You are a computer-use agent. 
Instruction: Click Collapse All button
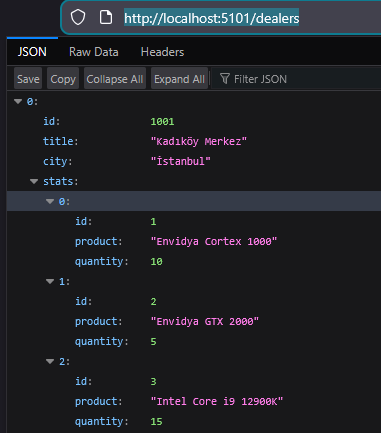pyautogui.click(x=115, y=79)
